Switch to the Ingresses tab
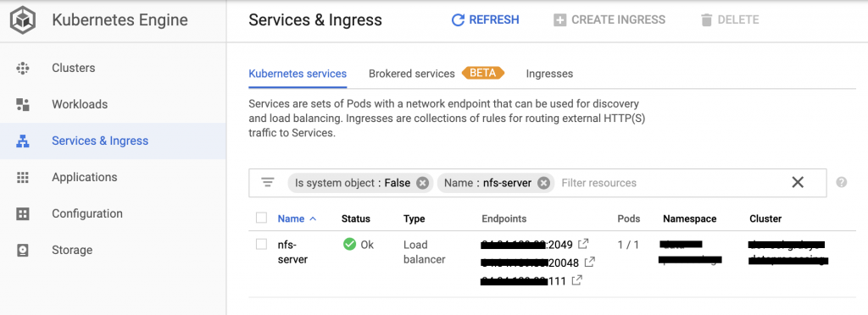 tap(549, 74)
